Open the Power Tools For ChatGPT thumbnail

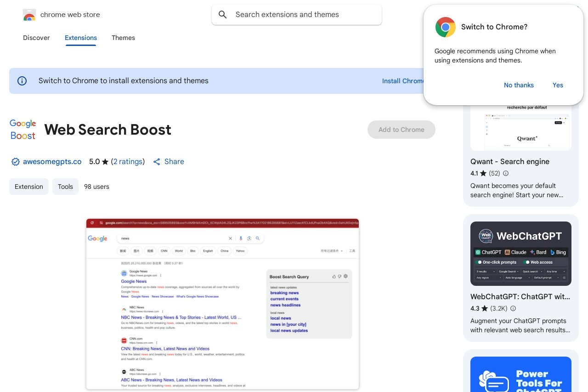pyautogui.click(x=521, y=374)
